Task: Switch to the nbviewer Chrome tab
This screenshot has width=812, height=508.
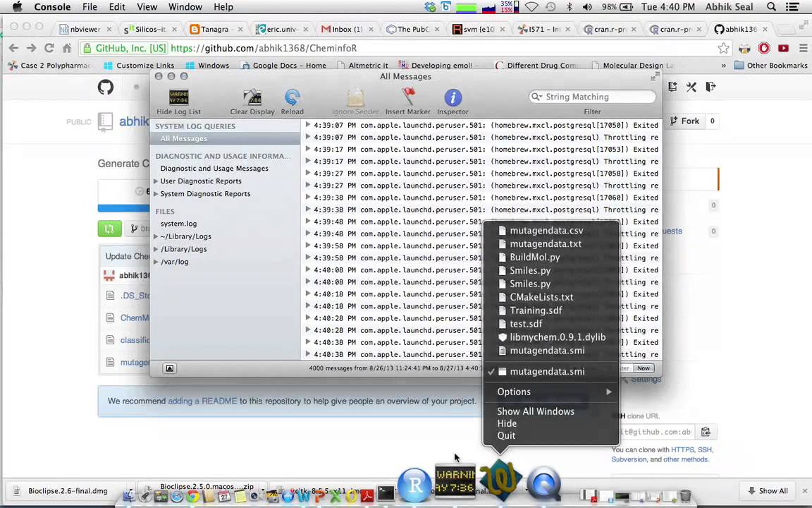Action: point(85,29)
